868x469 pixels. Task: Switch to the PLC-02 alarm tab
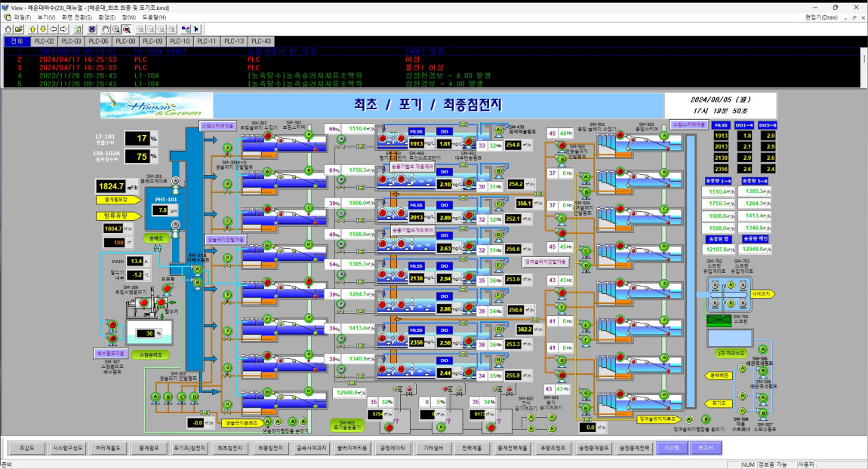pos(45,41)
